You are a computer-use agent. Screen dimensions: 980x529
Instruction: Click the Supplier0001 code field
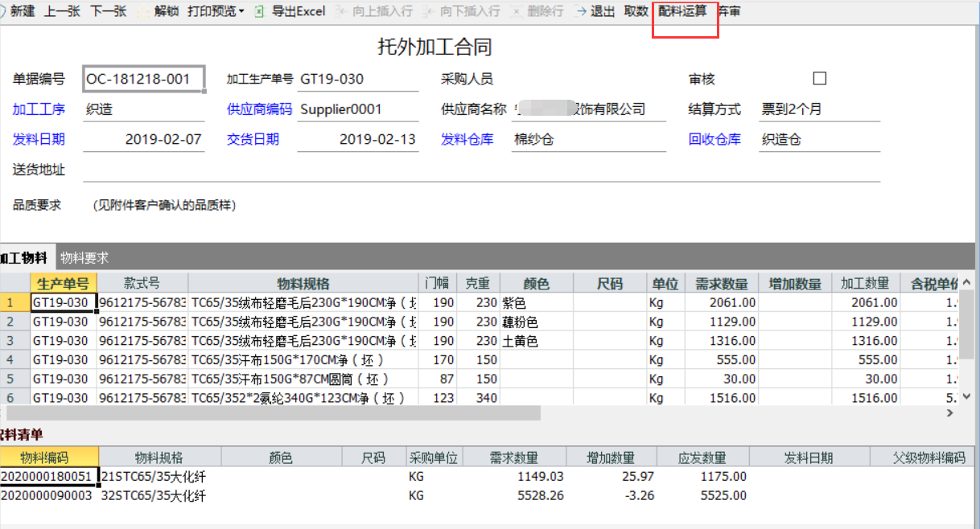358,109
